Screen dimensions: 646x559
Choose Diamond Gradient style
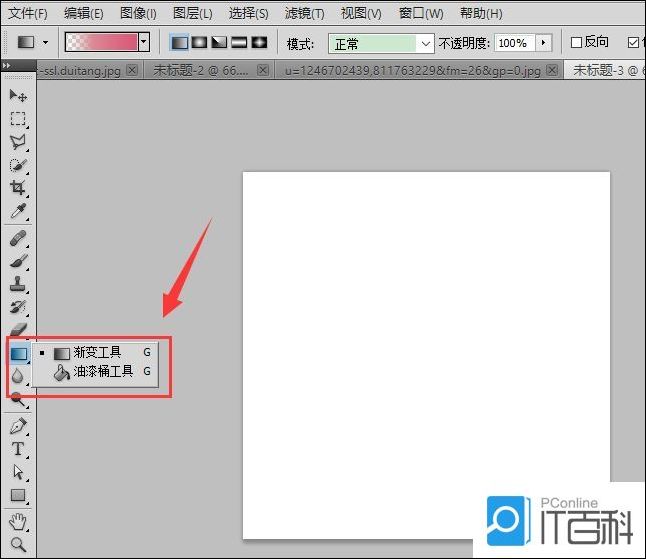[x=259, y=42]
